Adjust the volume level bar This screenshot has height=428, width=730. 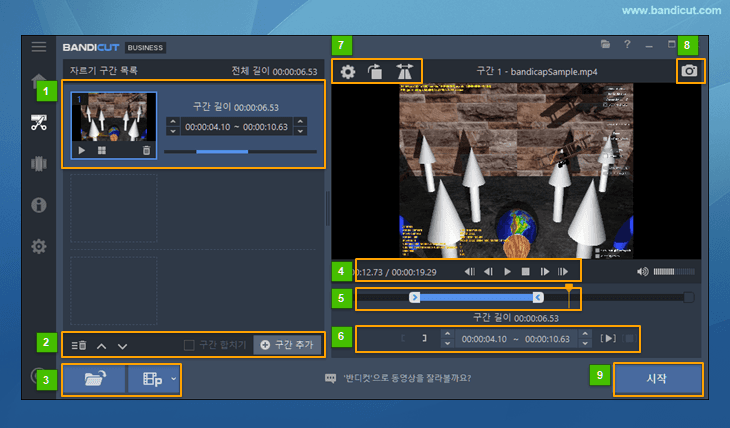coord(674,272)
